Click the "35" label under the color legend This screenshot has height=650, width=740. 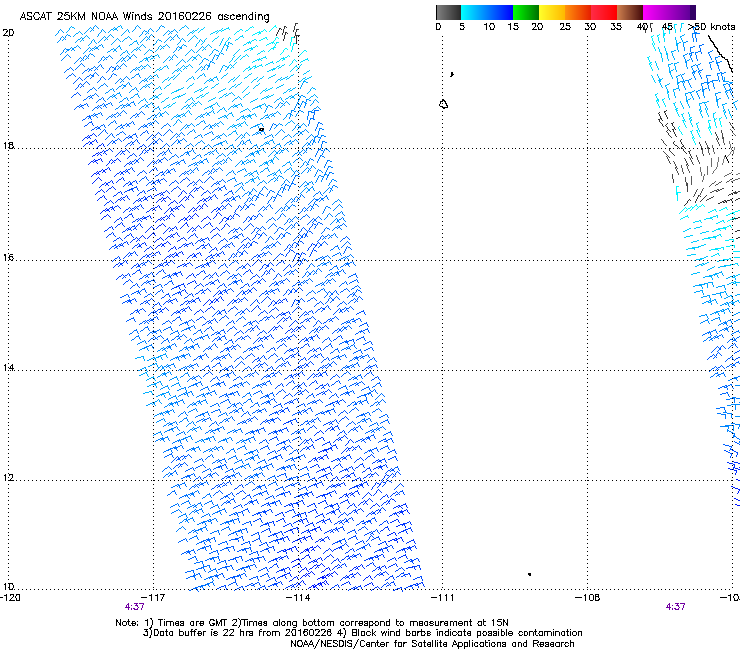pos(616,27)
